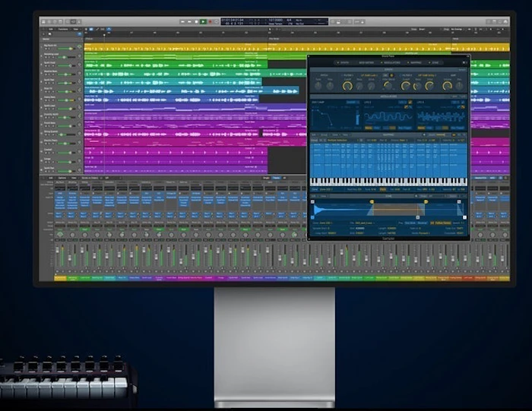Arm recording with the red Record button
The width and height of the screenshot is (532, 411).
210,22
